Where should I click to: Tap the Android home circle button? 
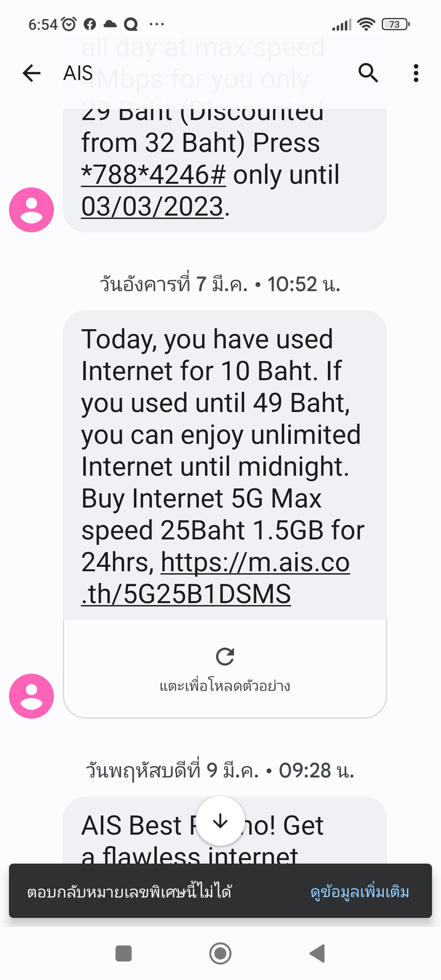(x=220, y=954)
